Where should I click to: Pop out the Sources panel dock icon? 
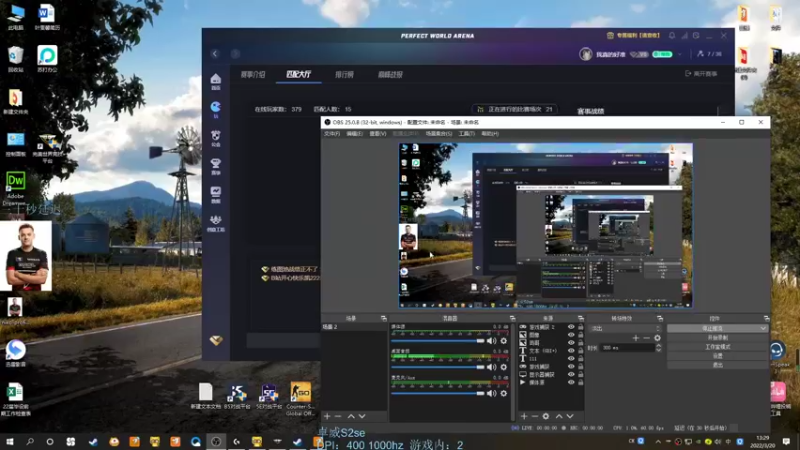point(580,318)
